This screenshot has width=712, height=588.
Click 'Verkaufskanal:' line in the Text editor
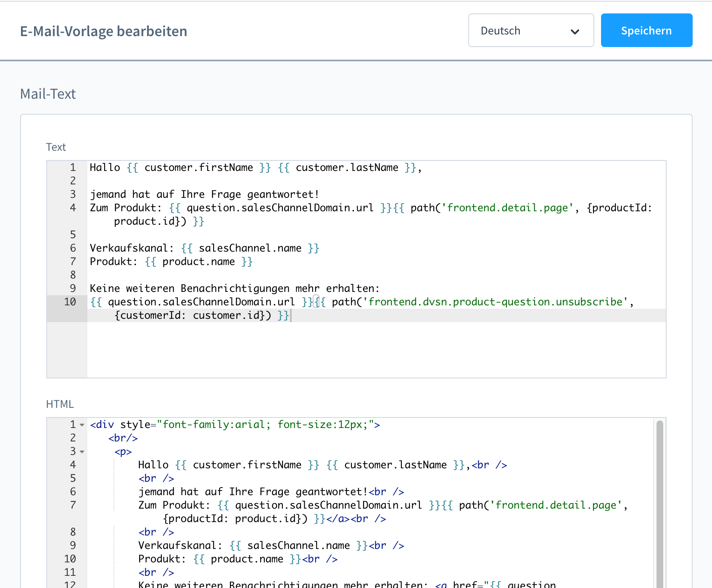click(204, 248)
